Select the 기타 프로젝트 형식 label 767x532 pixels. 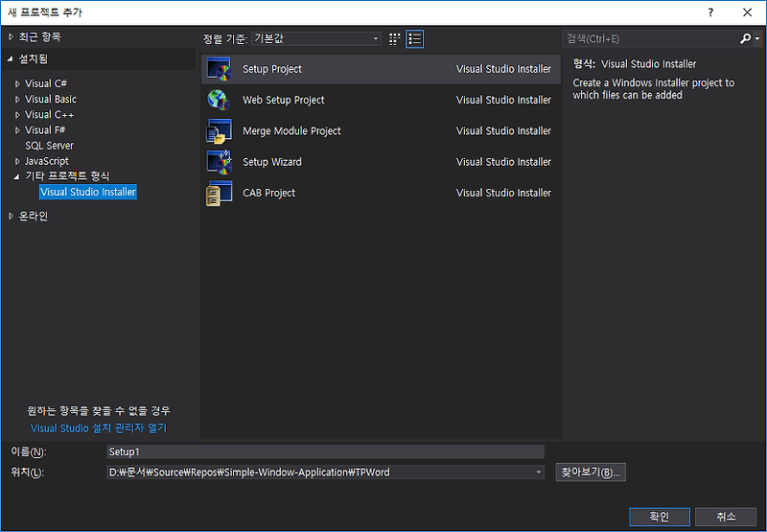point(67,176)
